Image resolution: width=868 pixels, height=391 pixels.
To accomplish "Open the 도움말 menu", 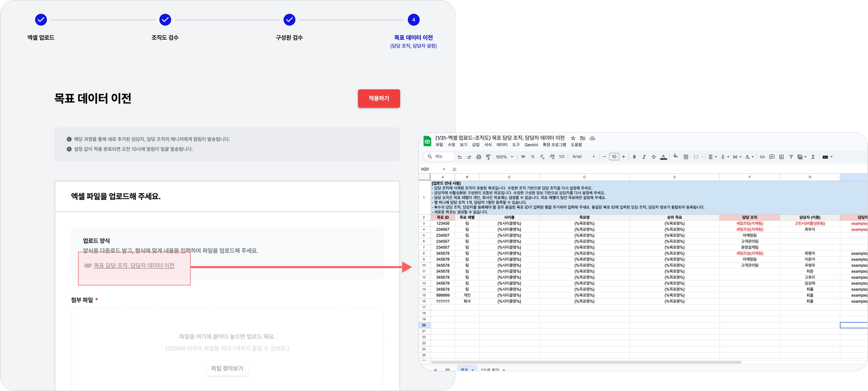I will tap(576, 145).
